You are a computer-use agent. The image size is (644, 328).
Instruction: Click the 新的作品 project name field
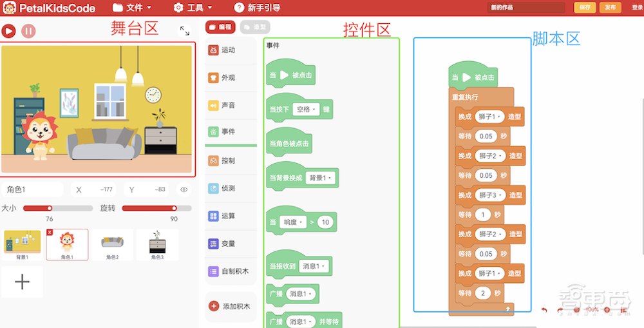coord(526,7)
